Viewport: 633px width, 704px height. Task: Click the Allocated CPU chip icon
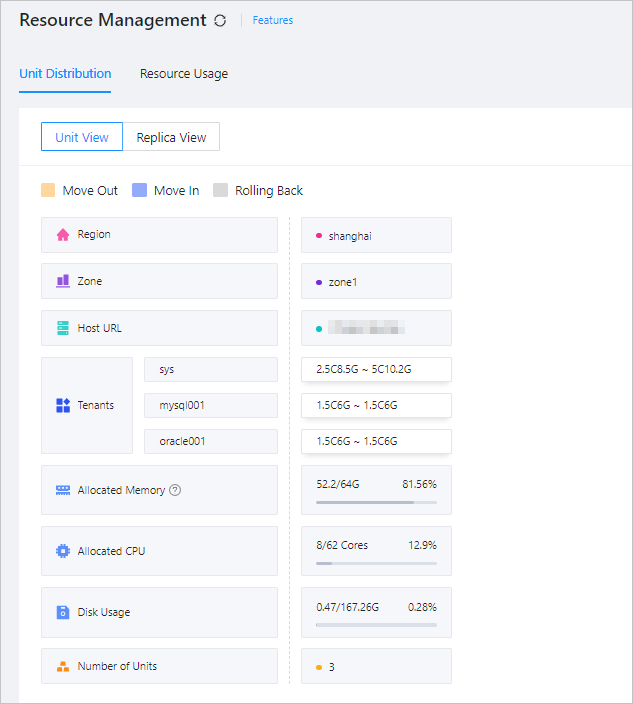pyautogui.click(x=62, y=551)
